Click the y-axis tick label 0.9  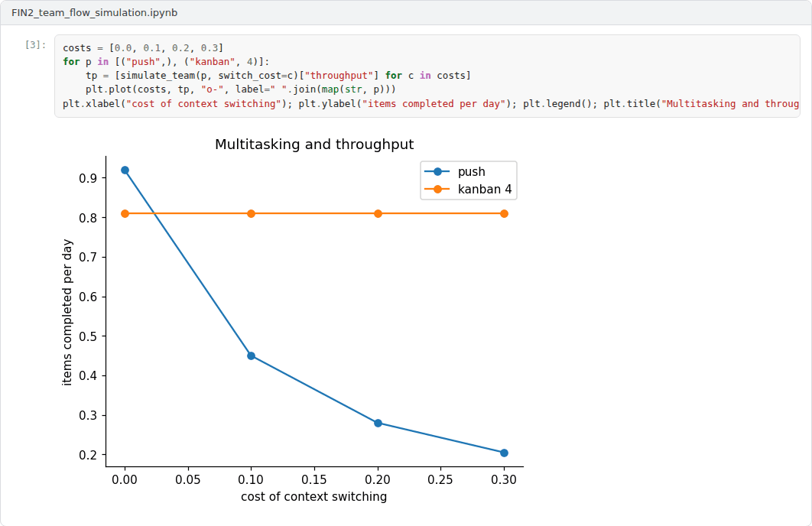coord(88,179)
